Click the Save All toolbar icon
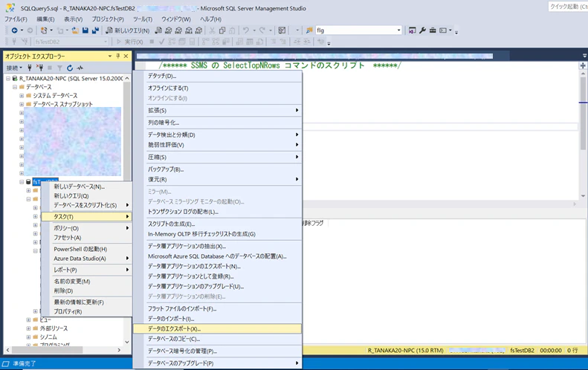 [95, 30]
